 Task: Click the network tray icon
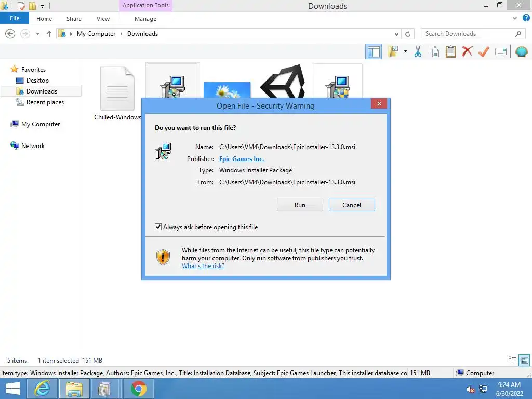483,389
